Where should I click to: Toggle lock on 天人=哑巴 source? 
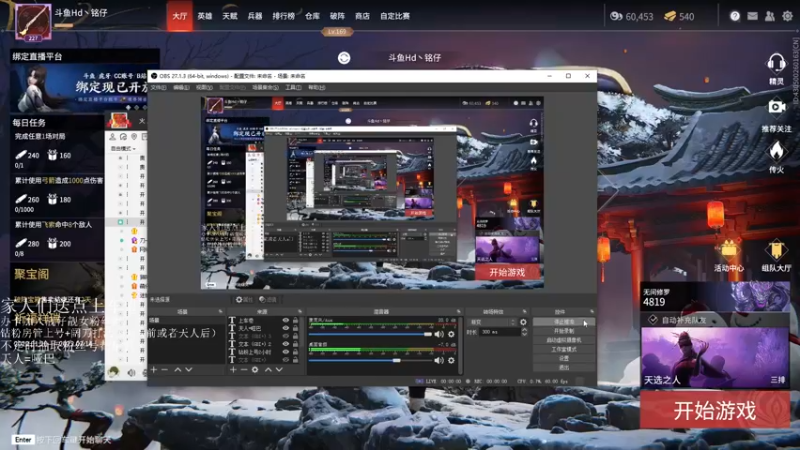(x=295, y=328)
